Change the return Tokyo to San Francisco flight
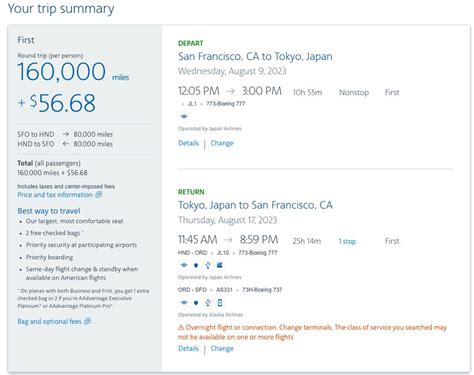The image size is (474, 375). point(222,348)
